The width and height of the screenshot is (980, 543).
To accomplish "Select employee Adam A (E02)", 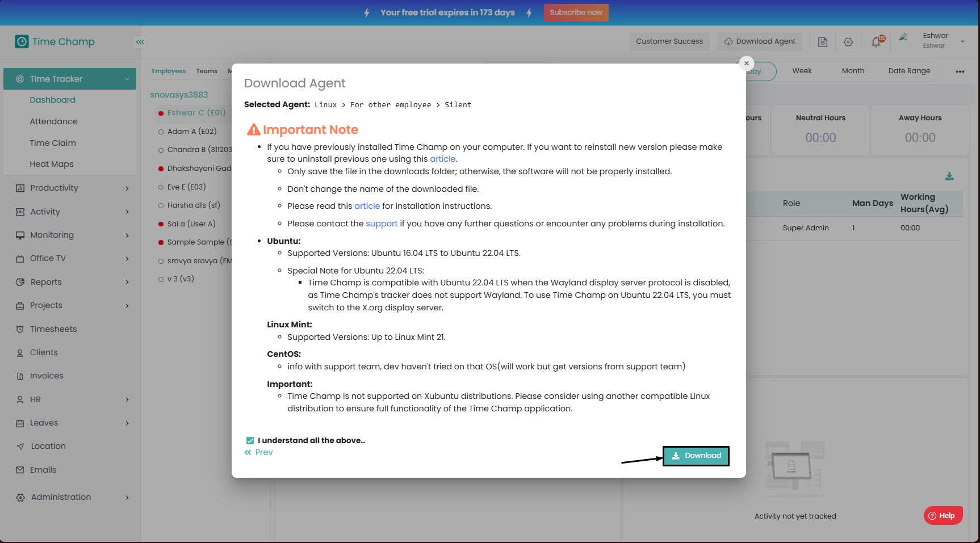I will [191, 132].
